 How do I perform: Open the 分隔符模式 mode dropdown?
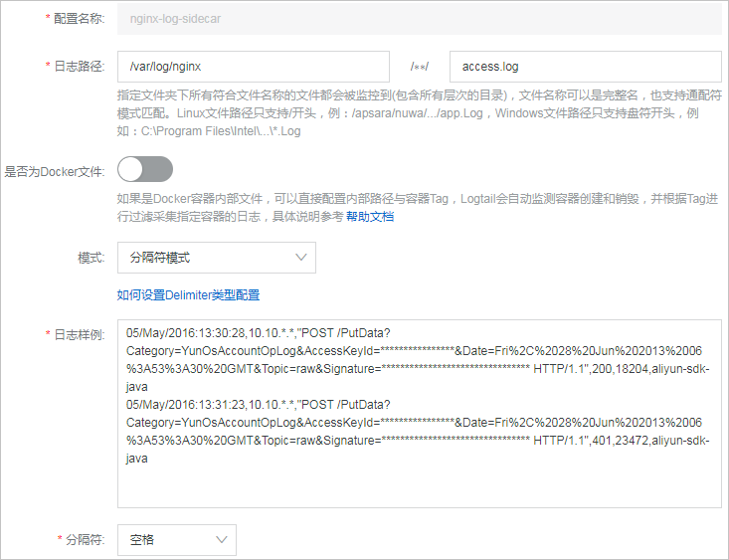pos(217,258)
